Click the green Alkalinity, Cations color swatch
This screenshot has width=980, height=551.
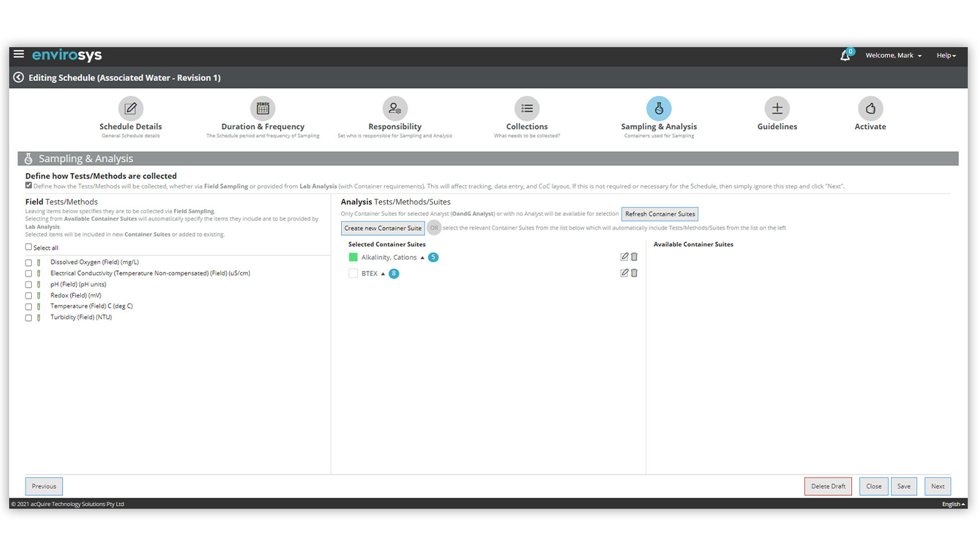[353, 257]
